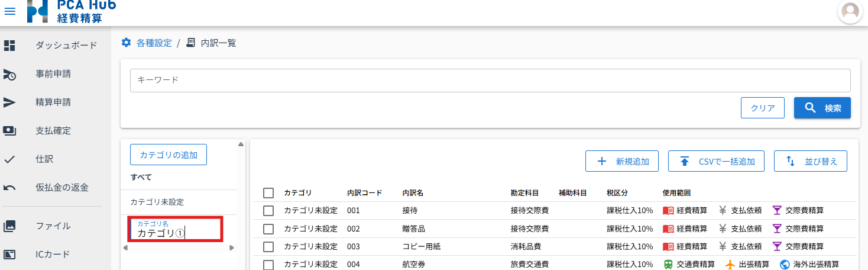Click the ファイル image icon

[x=9, y=226]
